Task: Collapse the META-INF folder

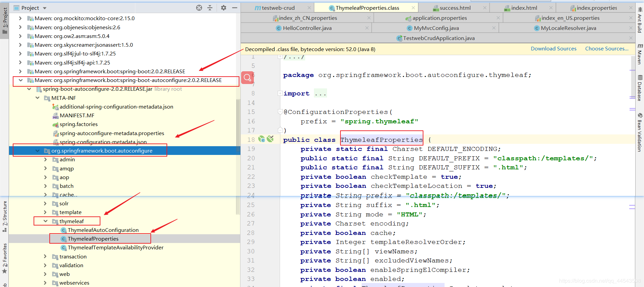Action: [38, 98]
